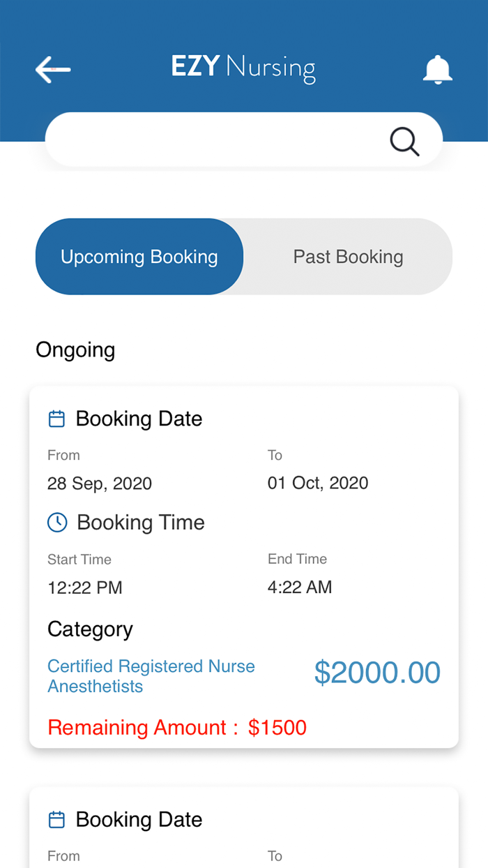The image size is (488, 868).
Task: Click the calendar icon in the first booking card
Action: (x=56, y=419)
